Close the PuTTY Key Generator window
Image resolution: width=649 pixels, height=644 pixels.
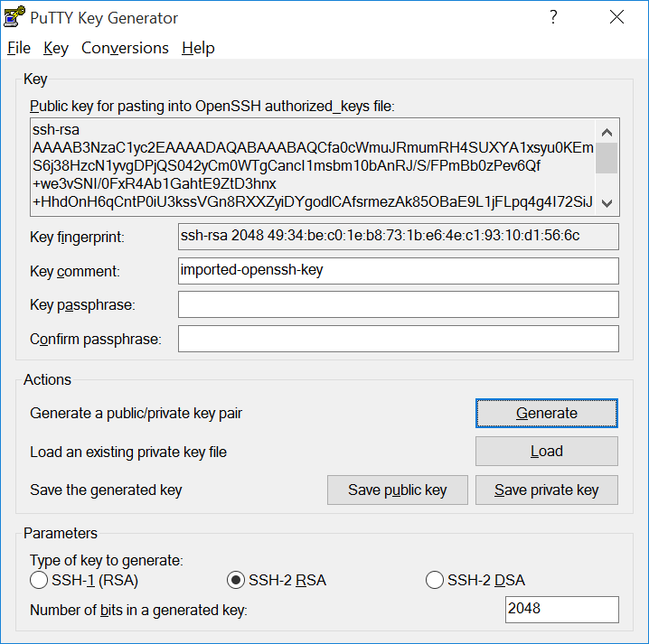tap(617, 18)
